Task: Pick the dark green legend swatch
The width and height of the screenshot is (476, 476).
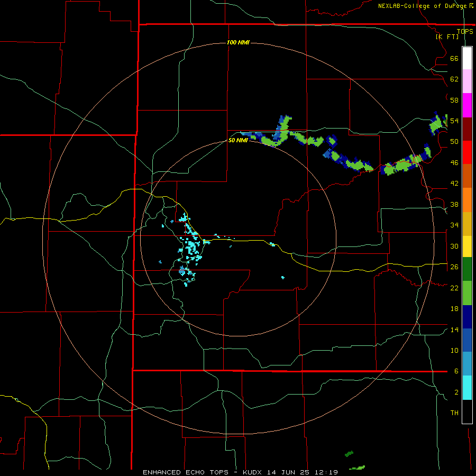Action: (x=467, y=269)
